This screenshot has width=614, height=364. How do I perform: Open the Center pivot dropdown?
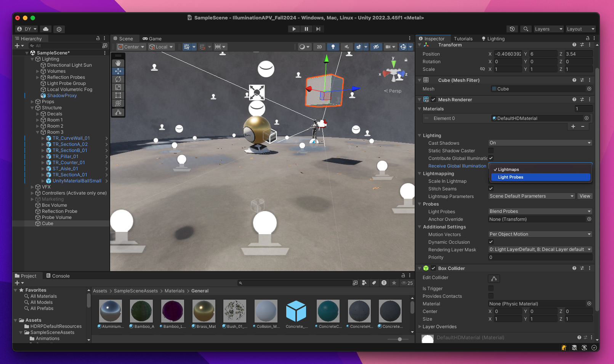coord(131,47)
